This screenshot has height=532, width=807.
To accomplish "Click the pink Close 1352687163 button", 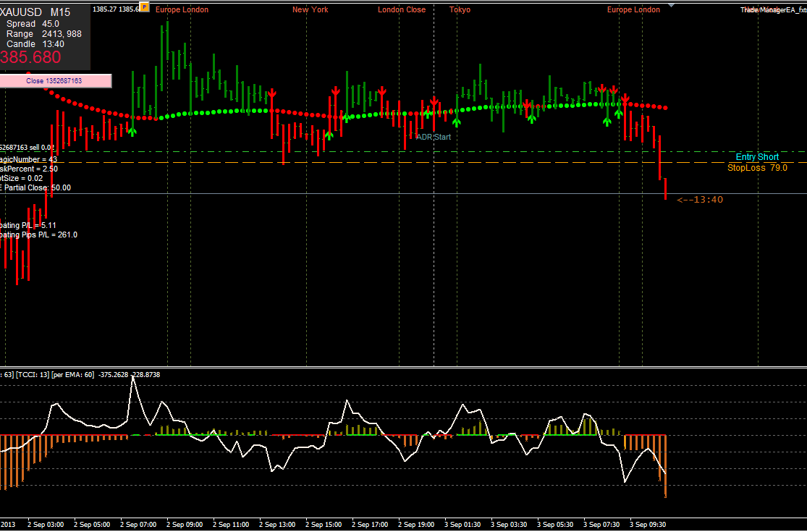I will 55,81.
